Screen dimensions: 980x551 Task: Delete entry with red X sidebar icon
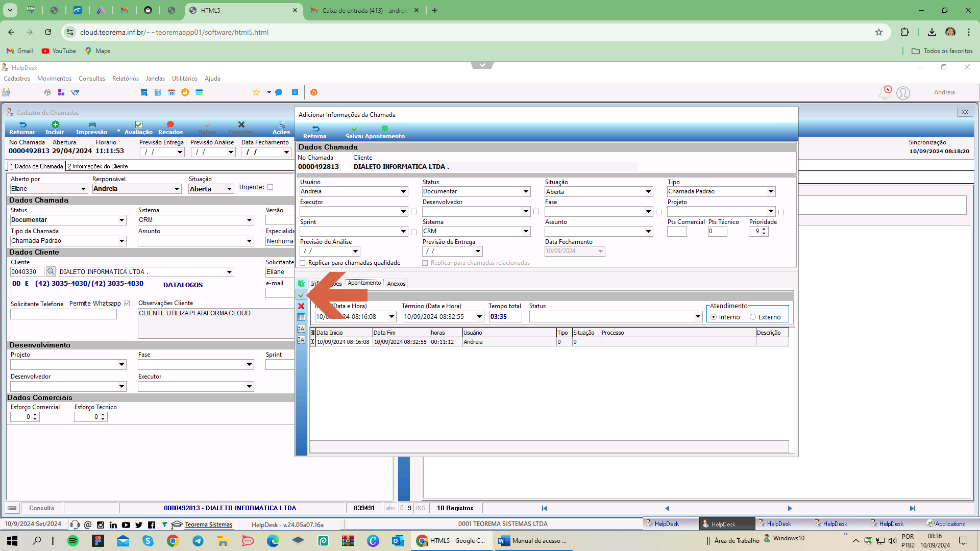click(x=301, y=306)
